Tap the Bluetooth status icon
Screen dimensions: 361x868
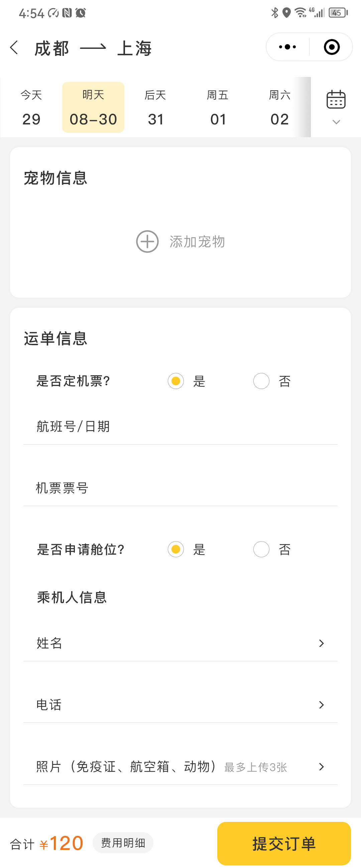[275, 13]
